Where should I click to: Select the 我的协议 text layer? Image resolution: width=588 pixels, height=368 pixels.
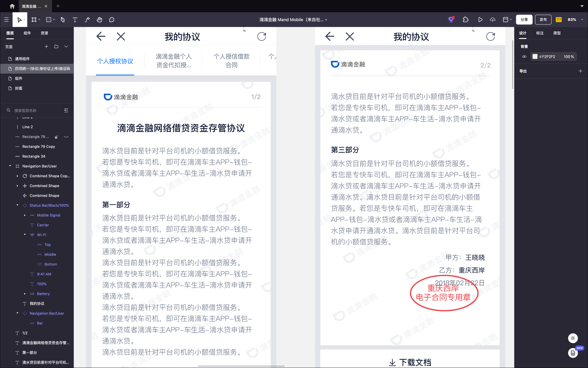coord(37,303)
